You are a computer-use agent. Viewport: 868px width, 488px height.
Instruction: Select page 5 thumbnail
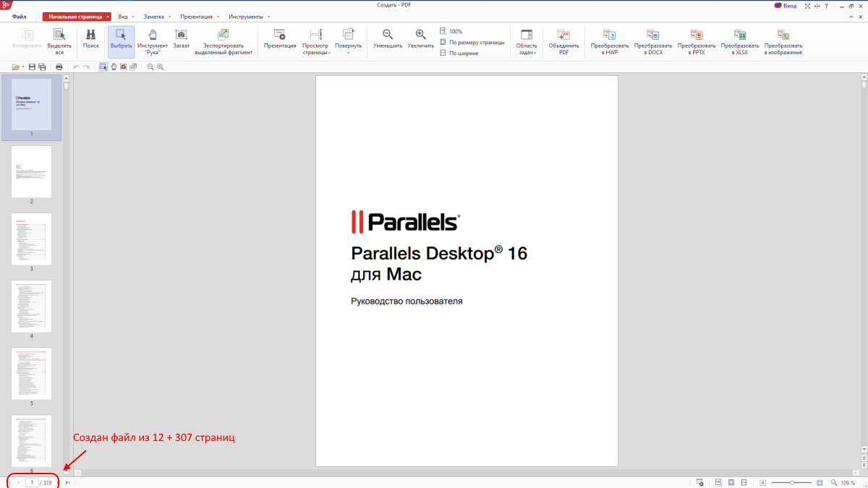pos(31,373)
